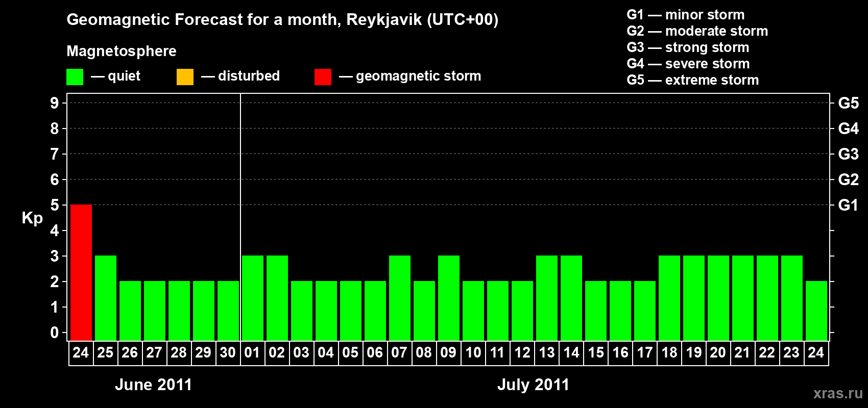Click the bar for July 07
868x408 pixels.
point(400,298)
